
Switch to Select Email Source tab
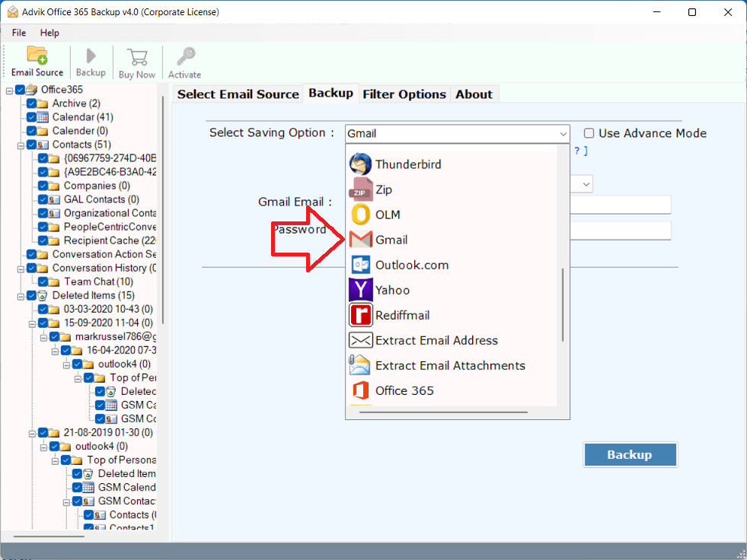click(238, 94)
